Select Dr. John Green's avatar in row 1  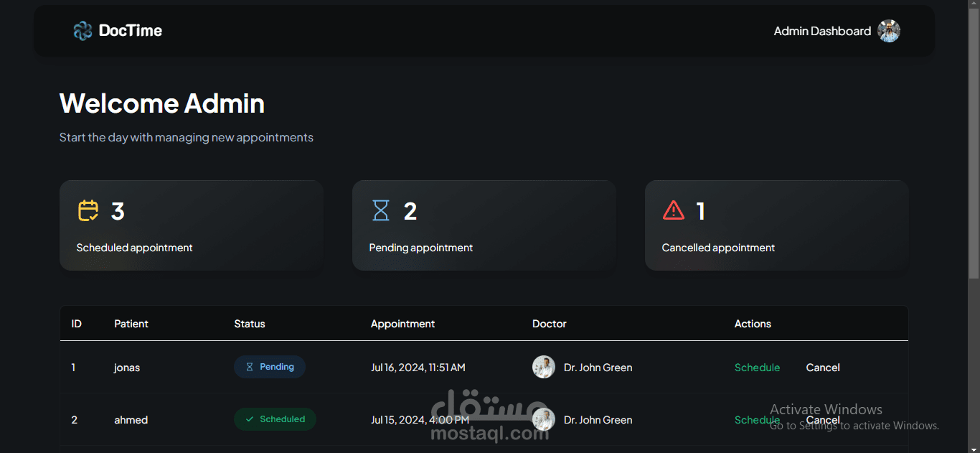(544, 367)
